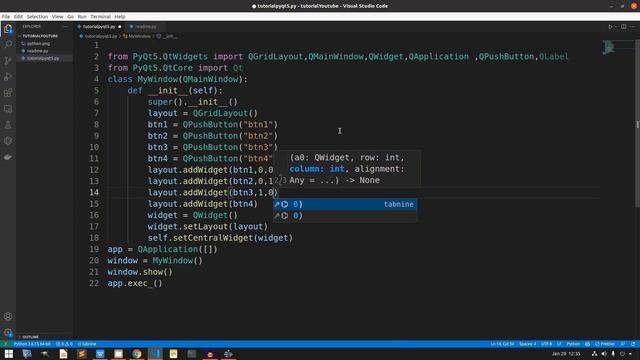
Task: Click on 'app.exec_()' code line
Action: pyautogui.click(x=135, y=283)
